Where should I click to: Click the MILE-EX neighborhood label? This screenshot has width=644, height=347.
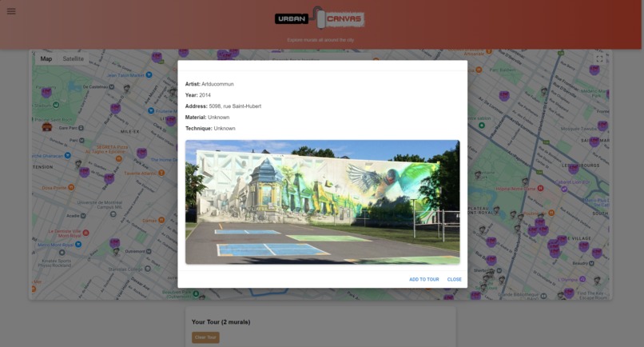[129, 132]
